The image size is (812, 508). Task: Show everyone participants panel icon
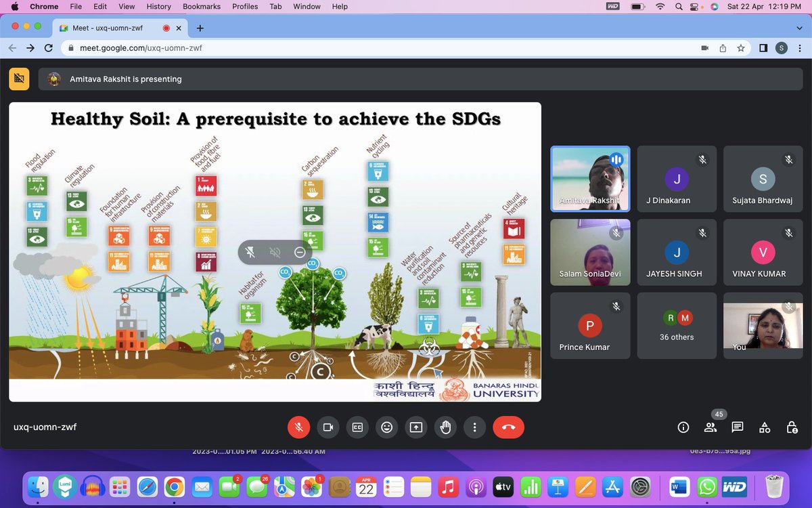coord(710,427)
